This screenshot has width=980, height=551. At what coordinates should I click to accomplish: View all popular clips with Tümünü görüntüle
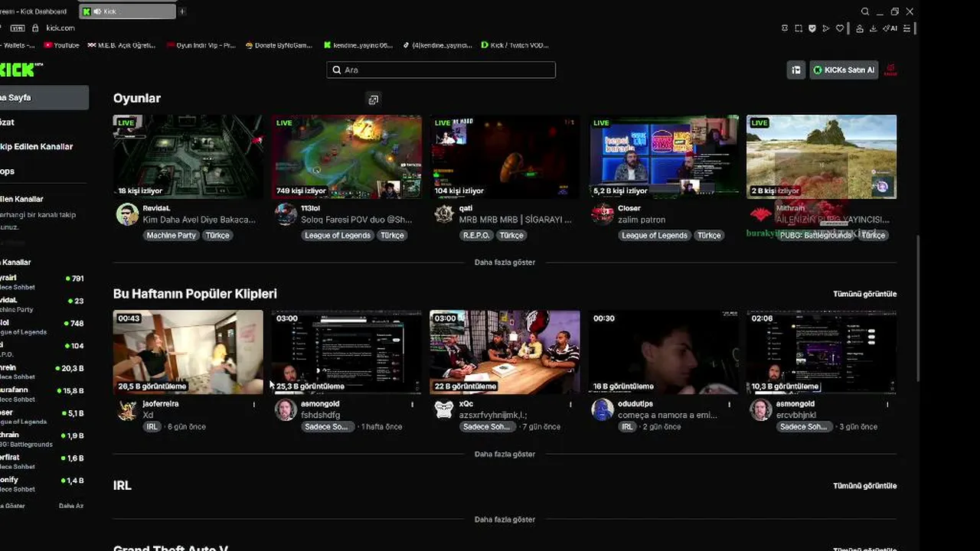click(864, 294)
